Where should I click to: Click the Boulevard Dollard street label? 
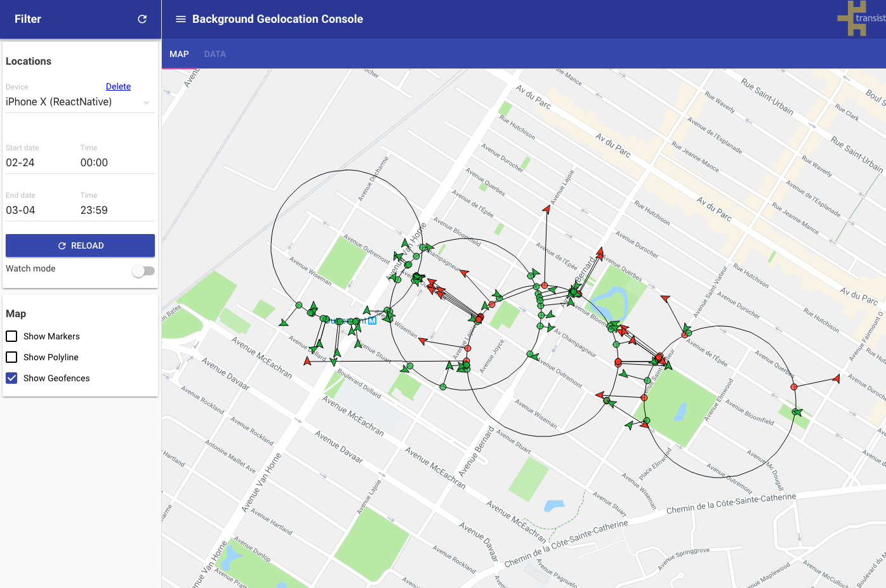coord(359,384)
